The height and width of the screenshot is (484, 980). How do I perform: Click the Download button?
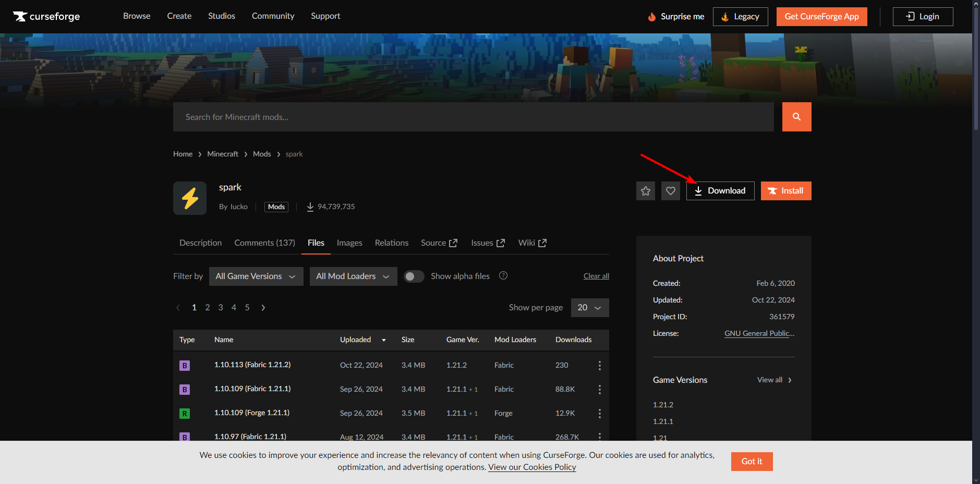click(x=720, y=191)
